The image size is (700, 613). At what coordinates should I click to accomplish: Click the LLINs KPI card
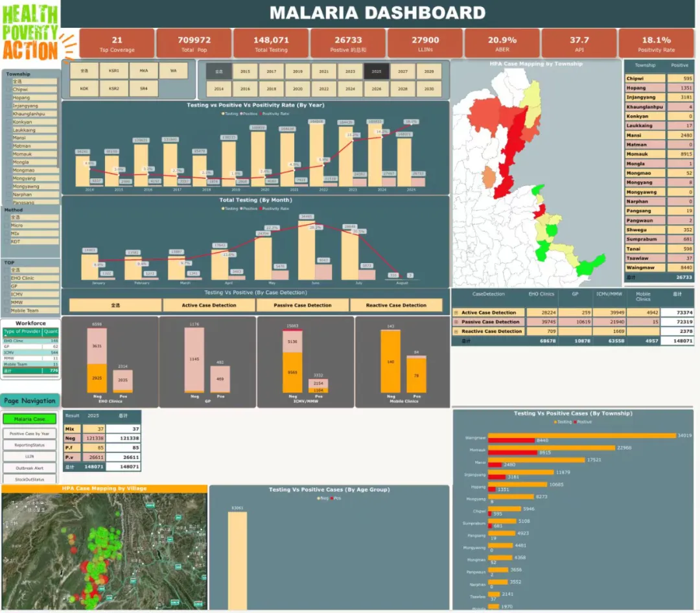pyautogui.click(x=425, y=43)
